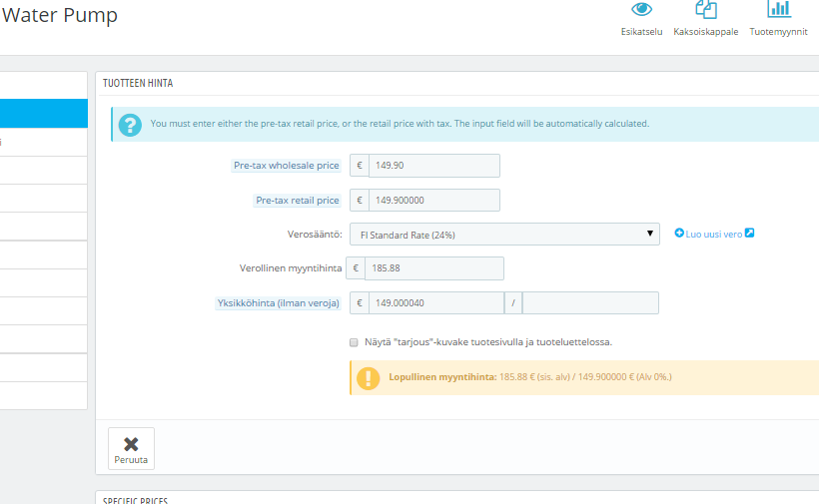Click the blue question mark help icon
Screen dimensions: 819x504
tap(130, 125)
